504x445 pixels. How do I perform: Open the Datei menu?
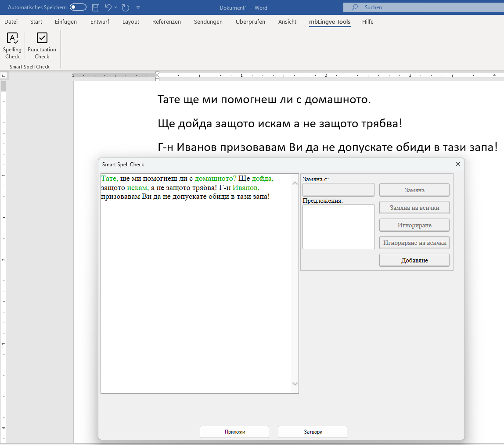coord(11,22)
